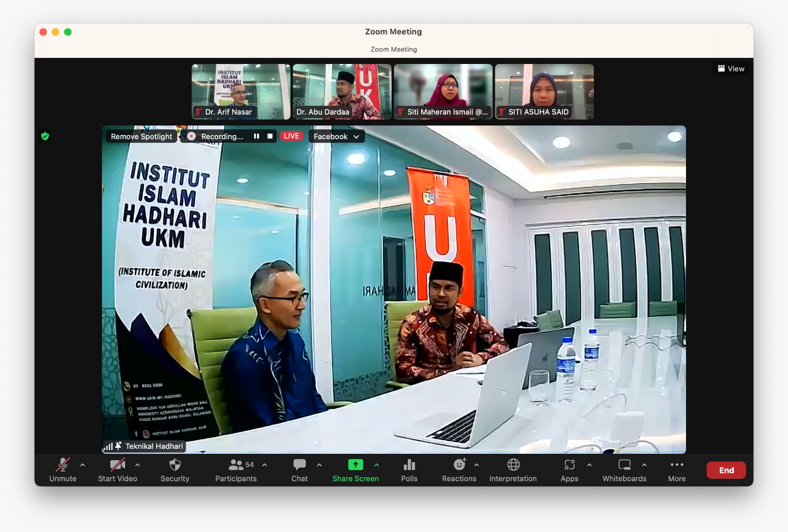Viewport: 788px width, 532px height.
Task: Open Interpretation globe settings
Action: pyautogui.click(x=513, y=470)
